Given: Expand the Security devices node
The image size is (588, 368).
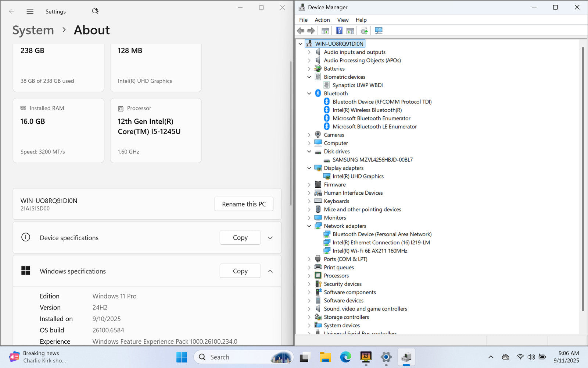Looking at the screenshot, I should 309,284.
